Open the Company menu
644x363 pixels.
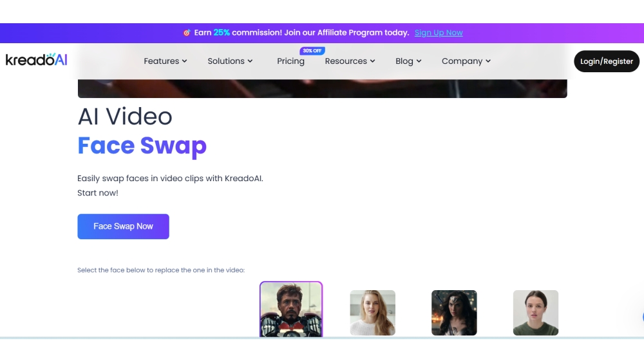tap(466, 61)
